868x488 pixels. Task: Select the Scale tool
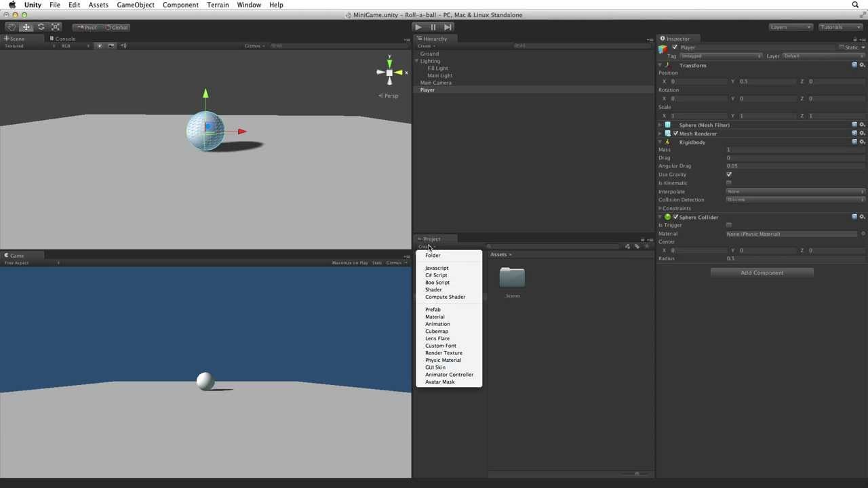click(x=56, y=27)
